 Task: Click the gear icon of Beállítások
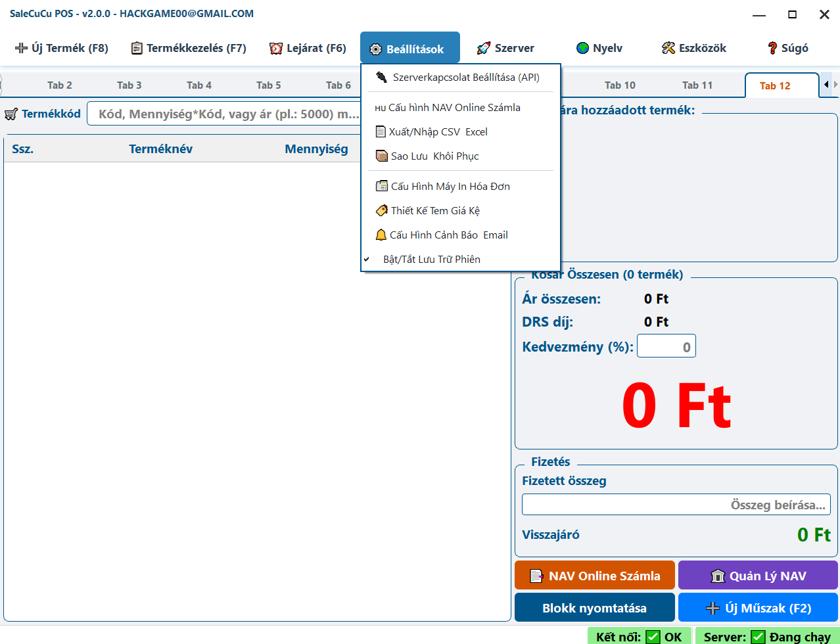tap(376, 49)
